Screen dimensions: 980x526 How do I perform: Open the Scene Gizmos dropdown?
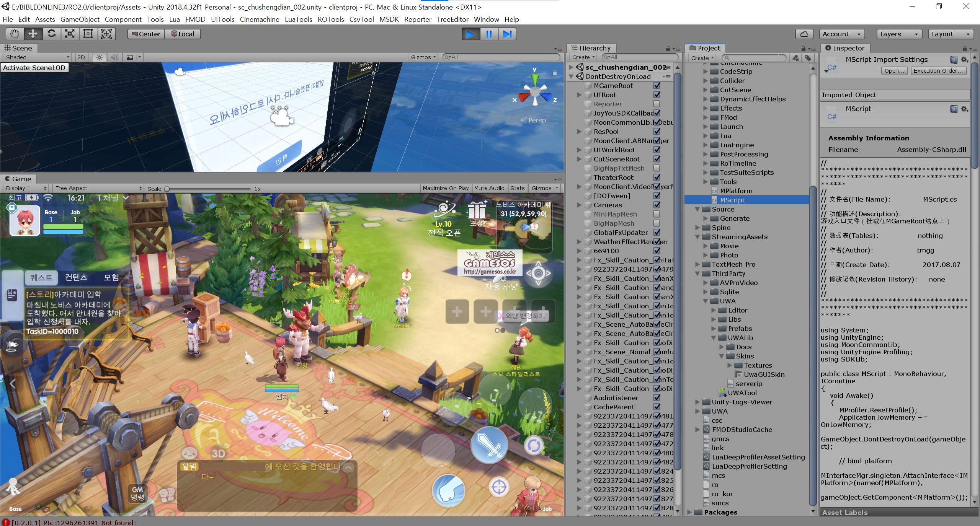pos(423,57)
